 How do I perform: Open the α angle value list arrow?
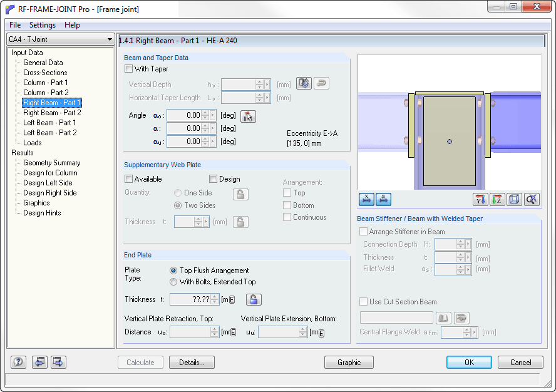213,128
